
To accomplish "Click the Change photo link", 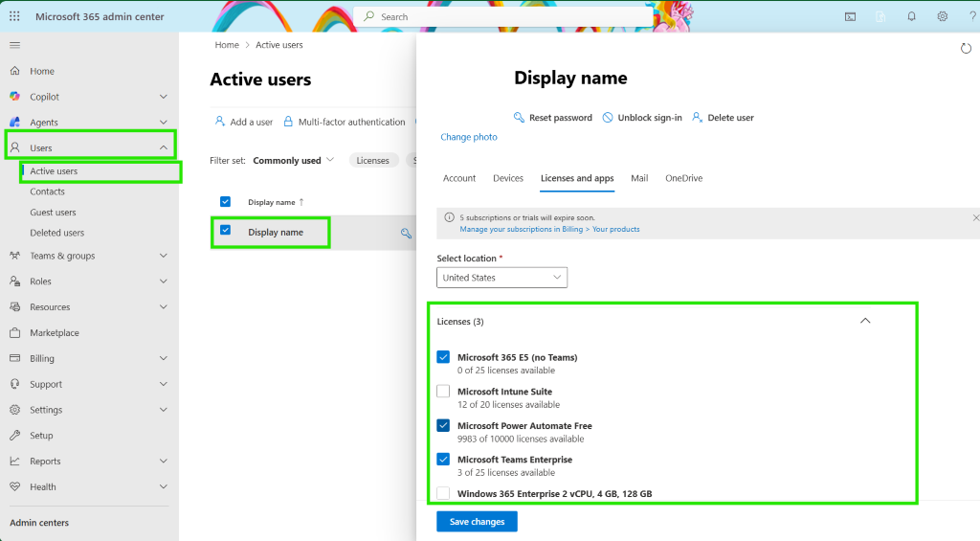I will tap(469, 137).
